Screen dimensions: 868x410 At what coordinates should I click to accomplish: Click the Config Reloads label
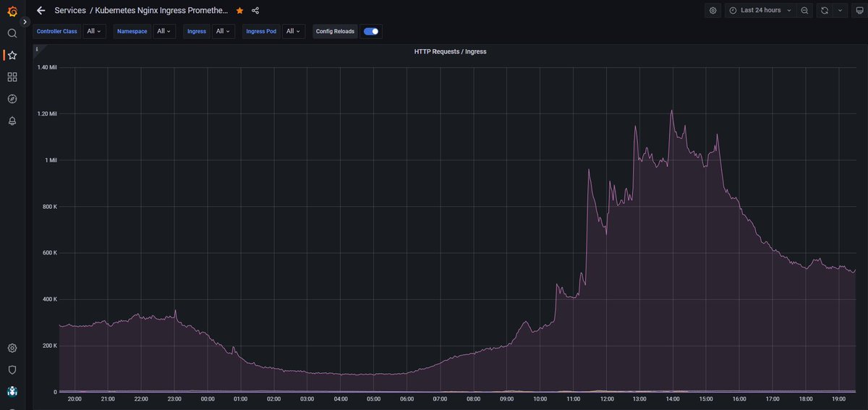tap(335, 31)
